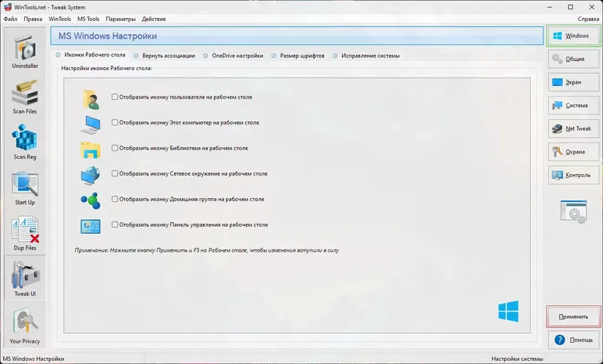Open the Uninstaller tool
The width and height of the screenshot is (603, 364).
[x=25, y=51]
